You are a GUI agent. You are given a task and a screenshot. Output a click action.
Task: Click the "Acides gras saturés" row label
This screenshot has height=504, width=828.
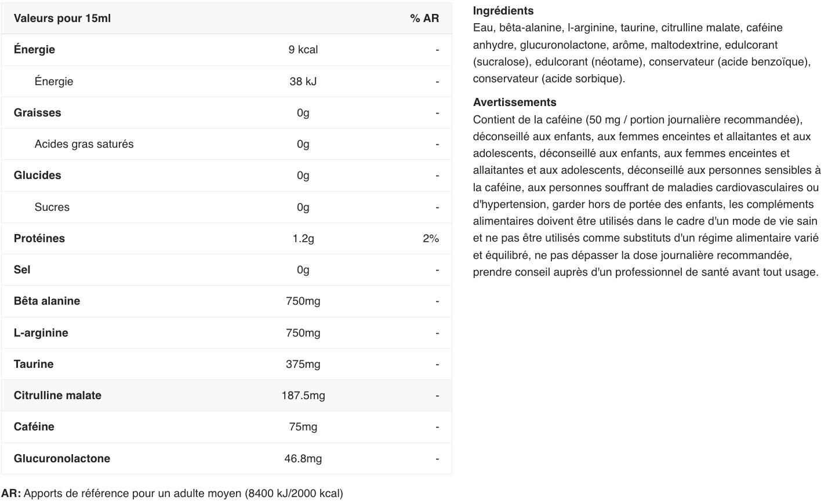(x=84, y=144)
